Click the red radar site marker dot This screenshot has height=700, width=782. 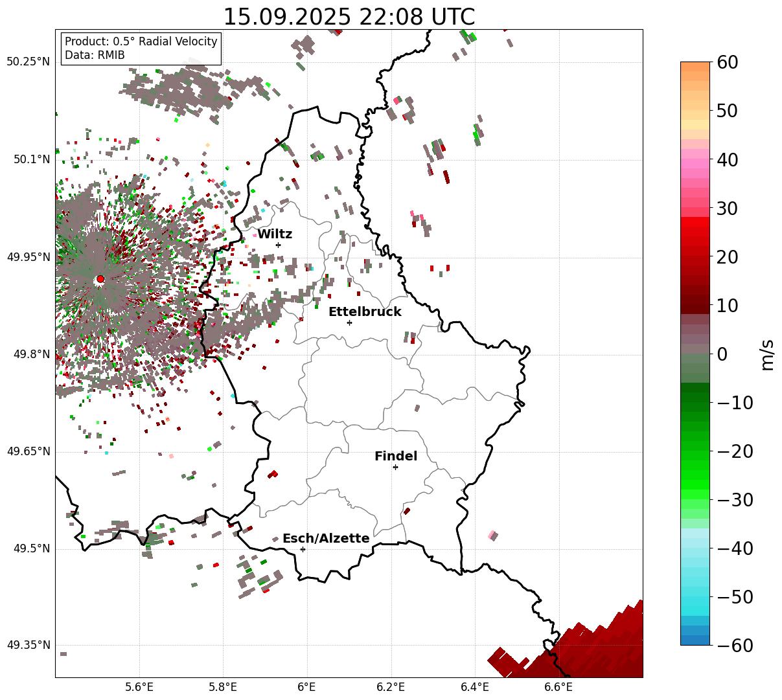(100, 279)
